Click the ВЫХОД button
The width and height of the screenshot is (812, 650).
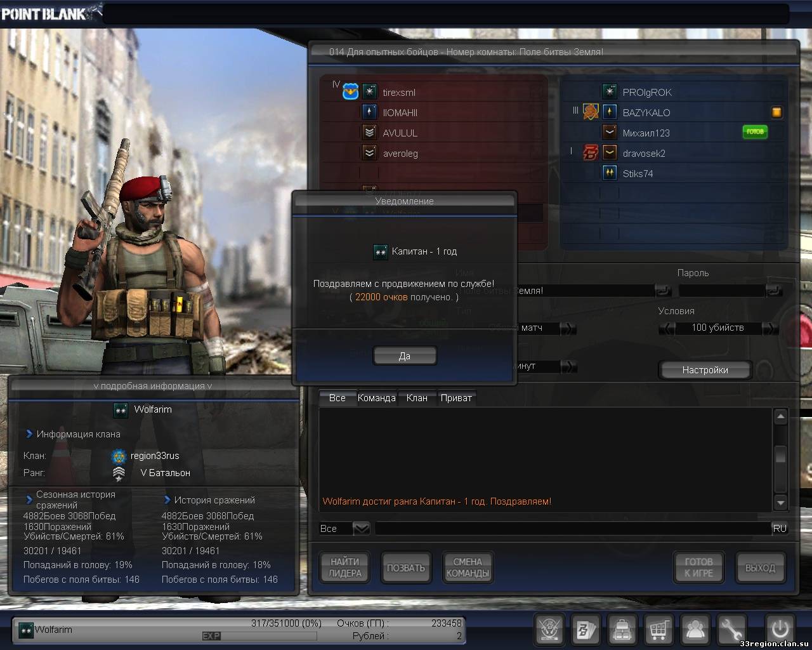[760, 567]
